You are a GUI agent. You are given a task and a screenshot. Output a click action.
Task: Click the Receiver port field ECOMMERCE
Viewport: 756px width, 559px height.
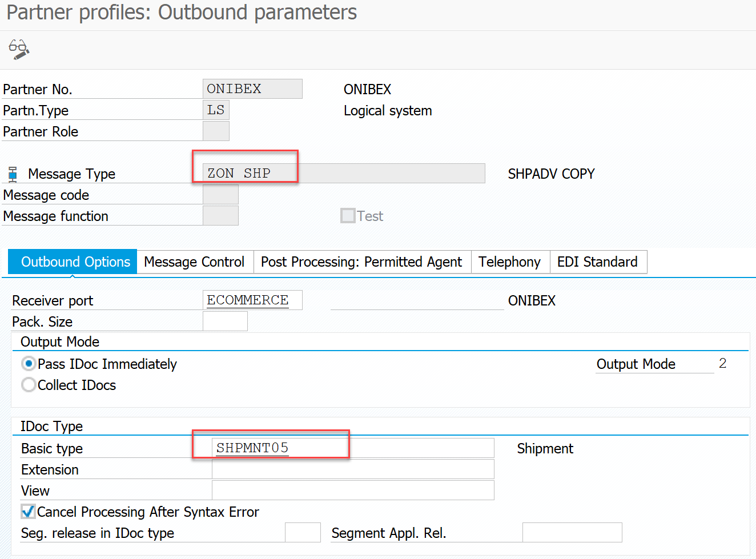coord(252,300)
